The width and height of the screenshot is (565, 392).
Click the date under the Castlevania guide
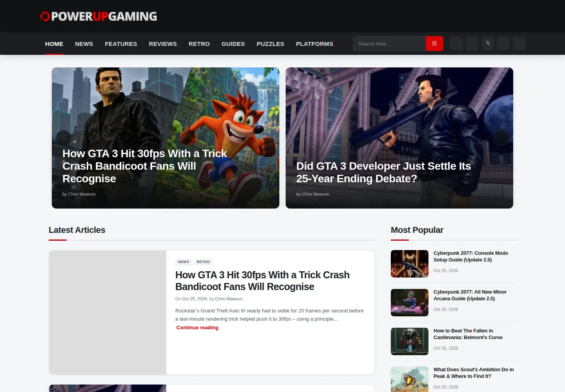[x=446, y=348]
